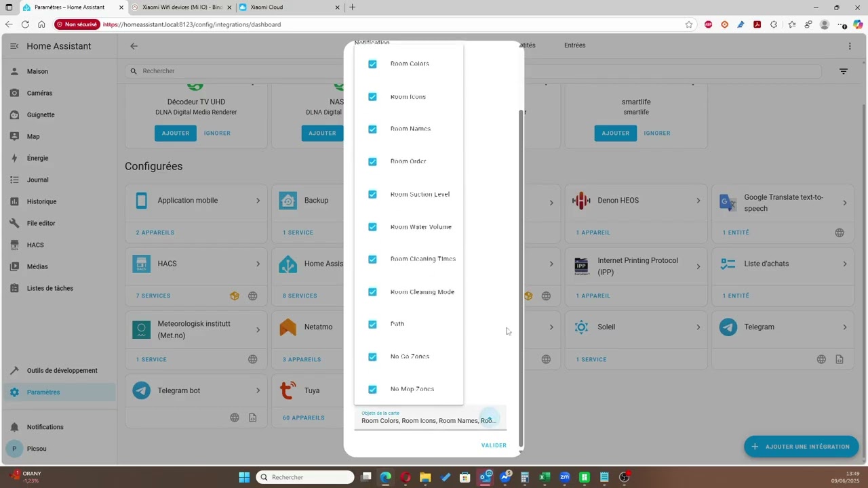Switch to Xiaomi Wifi devices browser tab

pos(180,7)
